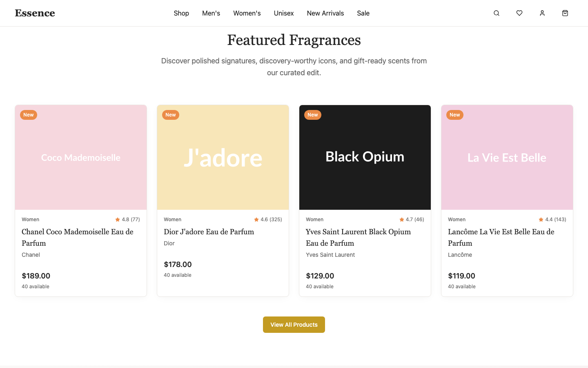Select the Unisex nav link
The height and width of the screenshot is (368, 588).
(x=284, y=13)
